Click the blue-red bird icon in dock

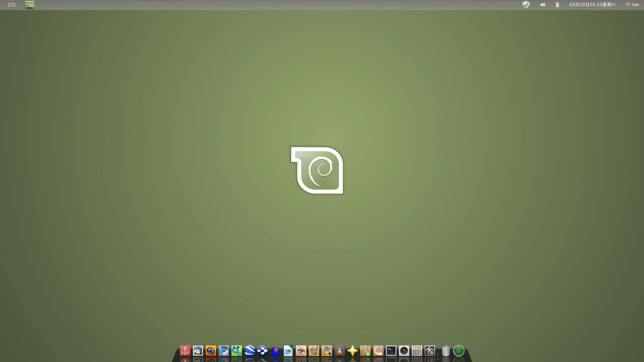point(275,351)
